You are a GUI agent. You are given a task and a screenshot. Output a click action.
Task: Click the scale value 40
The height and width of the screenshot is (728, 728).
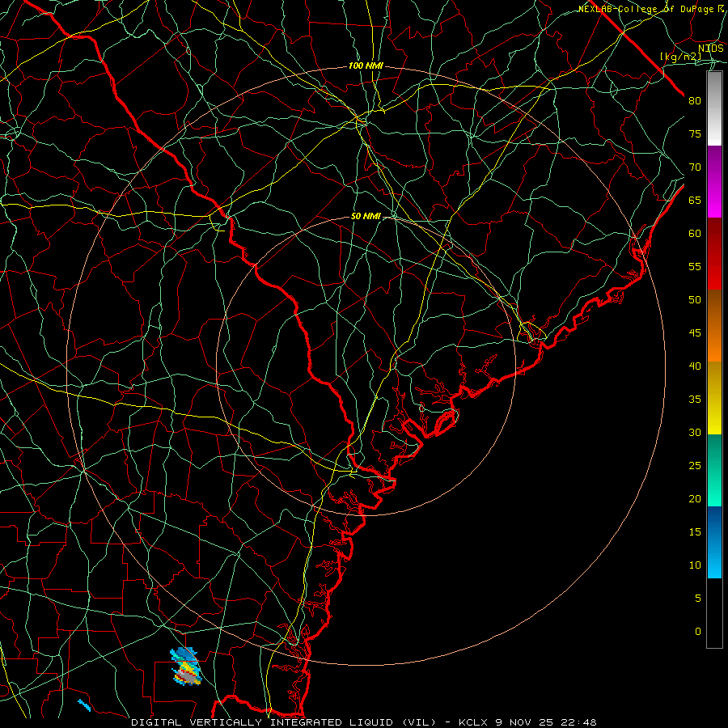(x=695, y=366)
